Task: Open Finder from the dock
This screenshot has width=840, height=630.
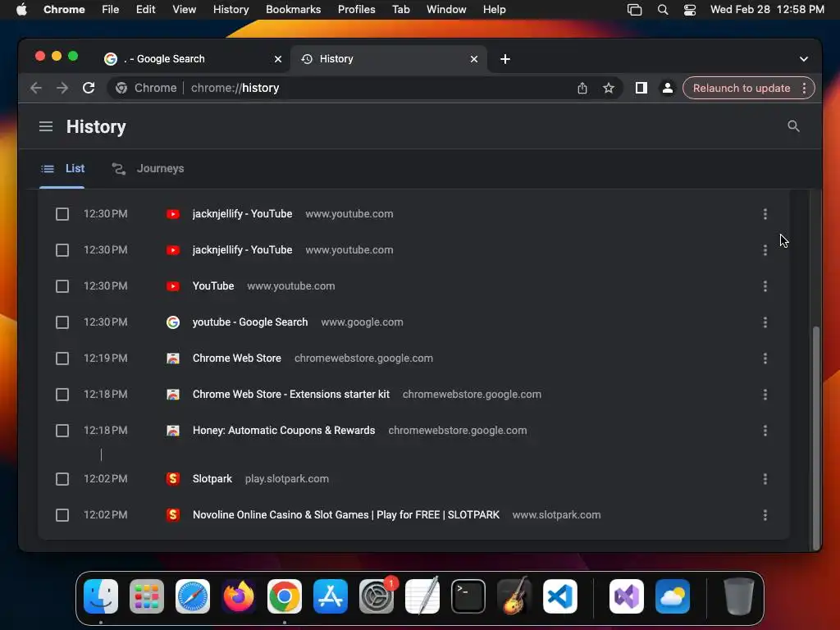Action: pos(101,596)
